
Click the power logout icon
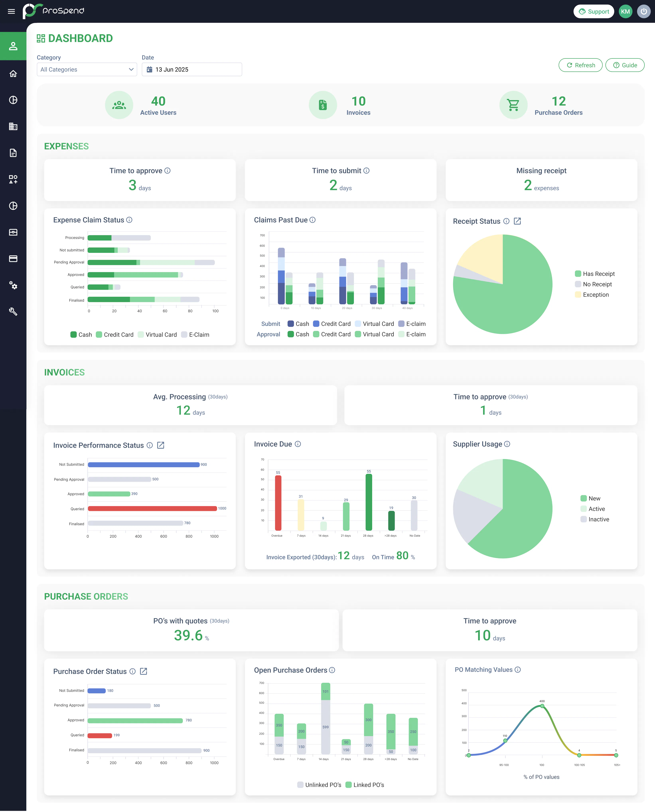pyautogui.click(x=643, y=11)
